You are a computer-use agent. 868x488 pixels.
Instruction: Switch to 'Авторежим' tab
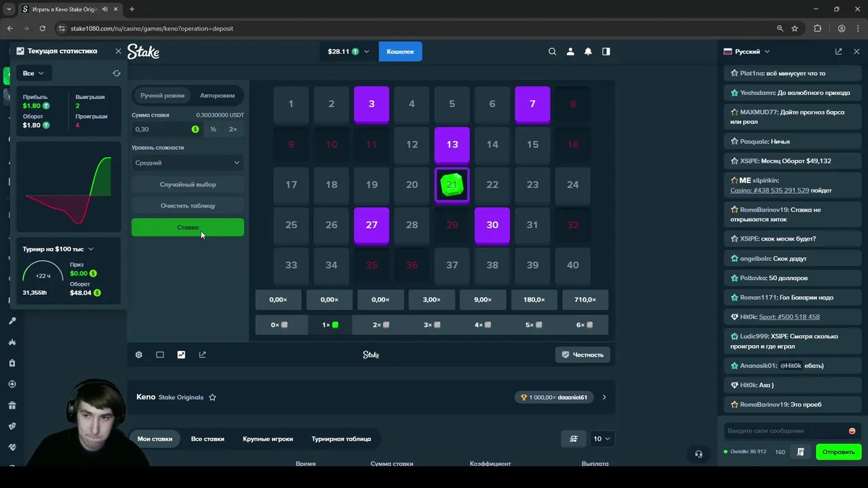(217, 96)
